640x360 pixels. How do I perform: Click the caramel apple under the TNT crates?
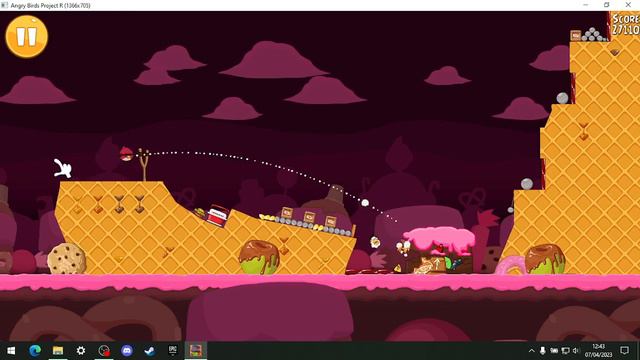click(259, 257)
